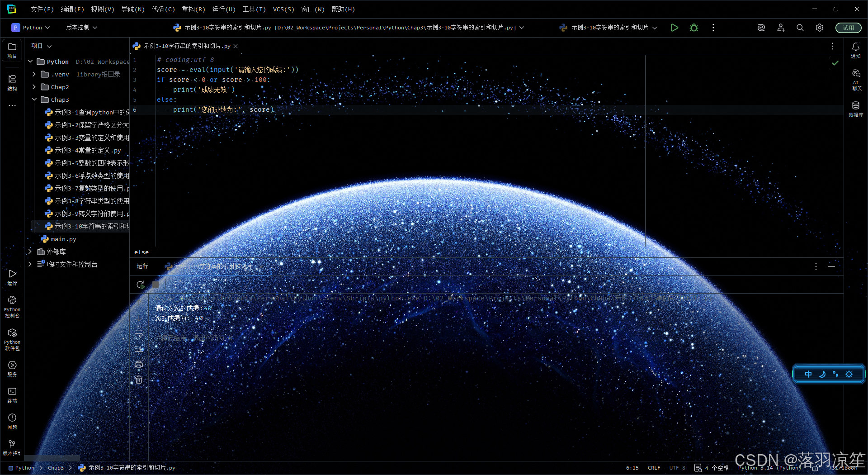Screen dimensions: 868x475
Task: Select main.py in the project tree
Action: point(63,239)
